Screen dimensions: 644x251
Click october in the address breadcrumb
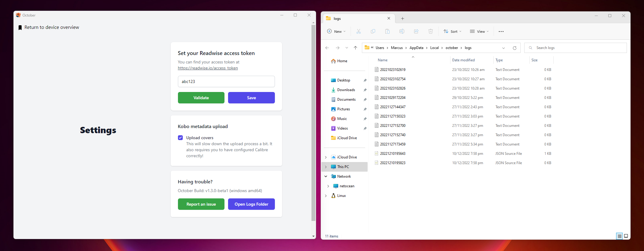click(452, 48)
